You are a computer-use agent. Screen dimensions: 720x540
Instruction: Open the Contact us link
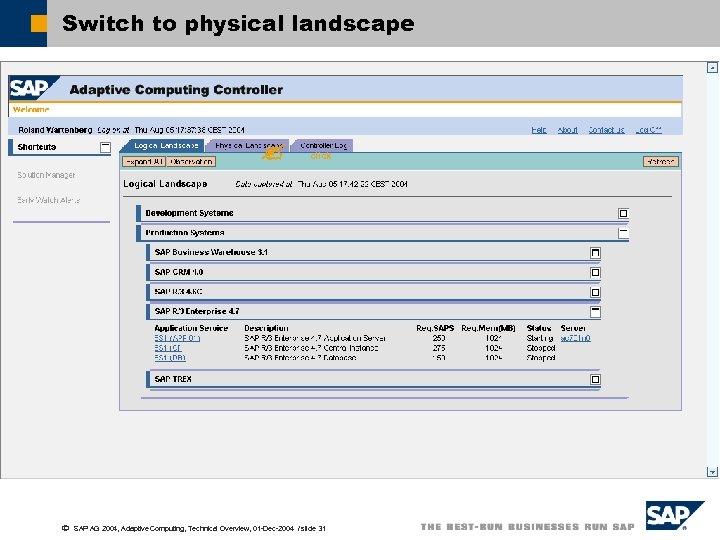pos(606,130)
